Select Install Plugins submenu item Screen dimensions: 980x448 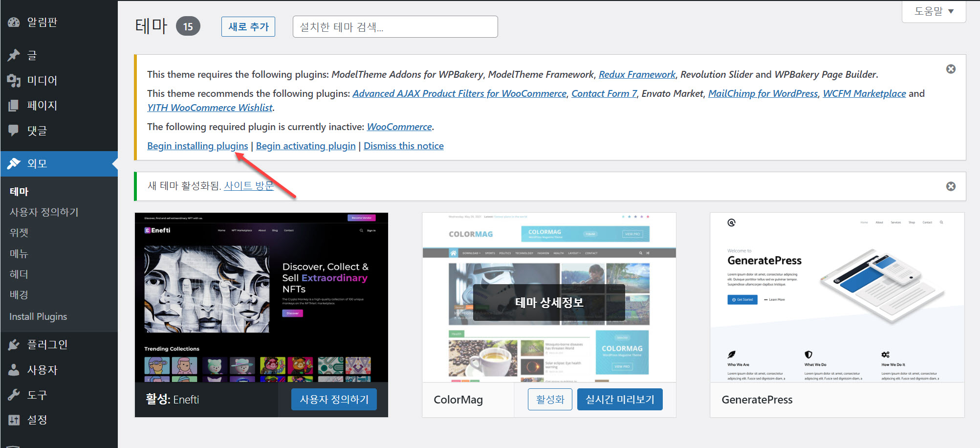pos(38,316)
